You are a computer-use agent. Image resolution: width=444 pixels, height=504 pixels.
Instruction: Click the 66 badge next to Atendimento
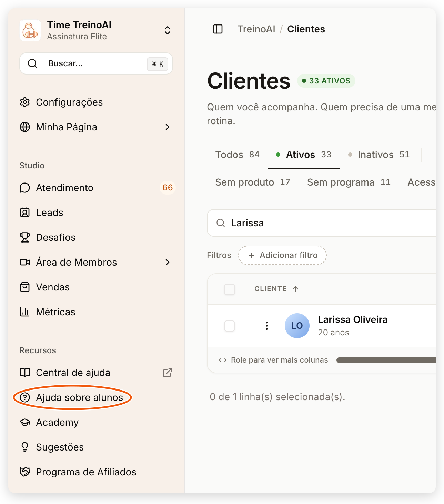pyautogui.click(x=168, y=188)
